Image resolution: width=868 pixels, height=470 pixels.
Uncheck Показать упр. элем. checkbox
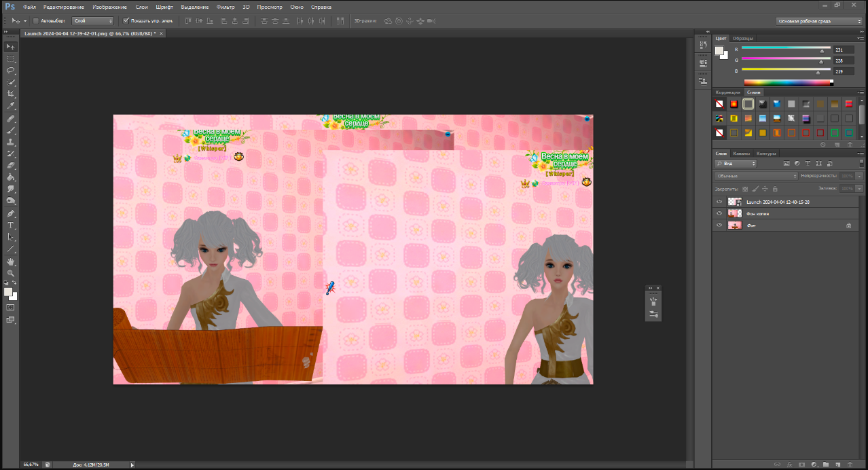click(126, 21)
